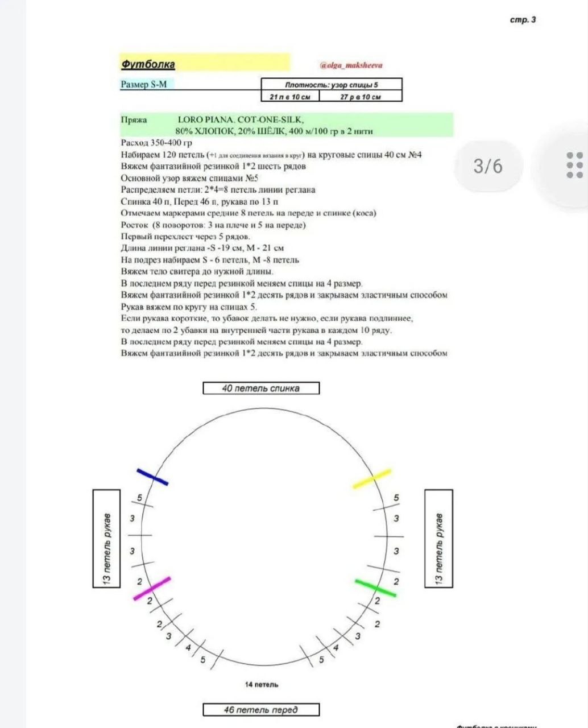The height and width of the screenshot is (728, 588).
Task: Click the Футболка title heading
Action: click(148, 64)
